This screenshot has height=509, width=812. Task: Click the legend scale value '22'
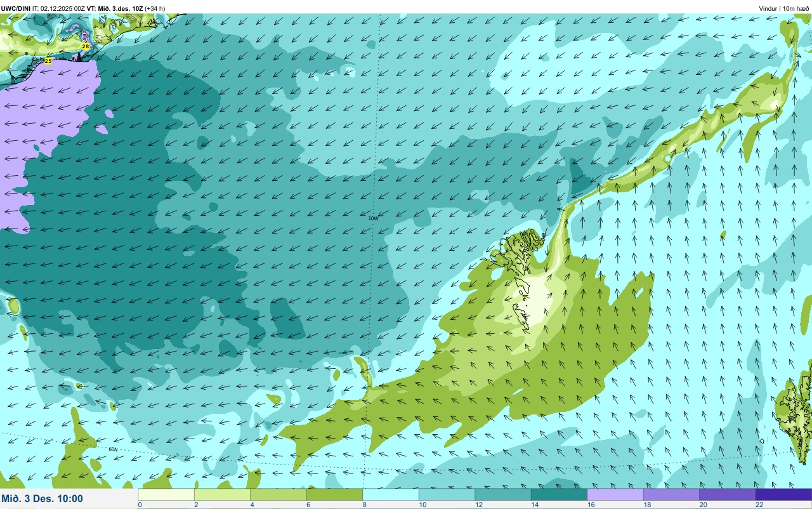click(x=759, y=505)
